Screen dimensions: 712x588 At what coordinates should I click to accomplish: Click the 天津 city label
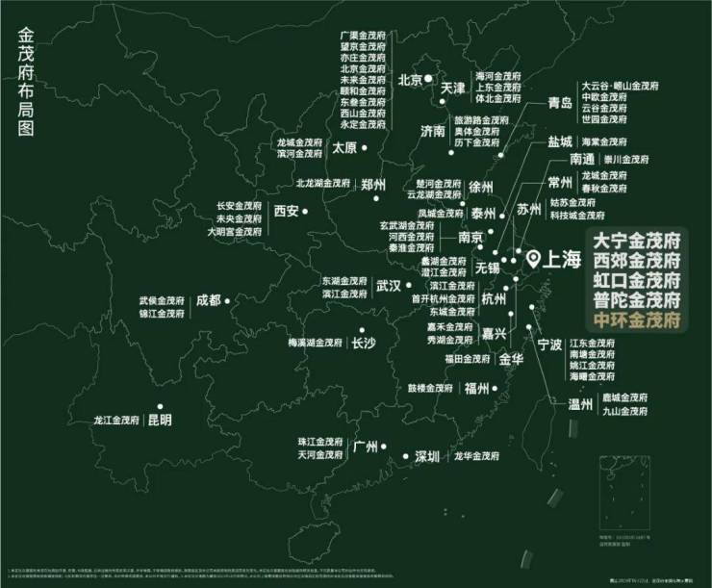click(453, 89)
